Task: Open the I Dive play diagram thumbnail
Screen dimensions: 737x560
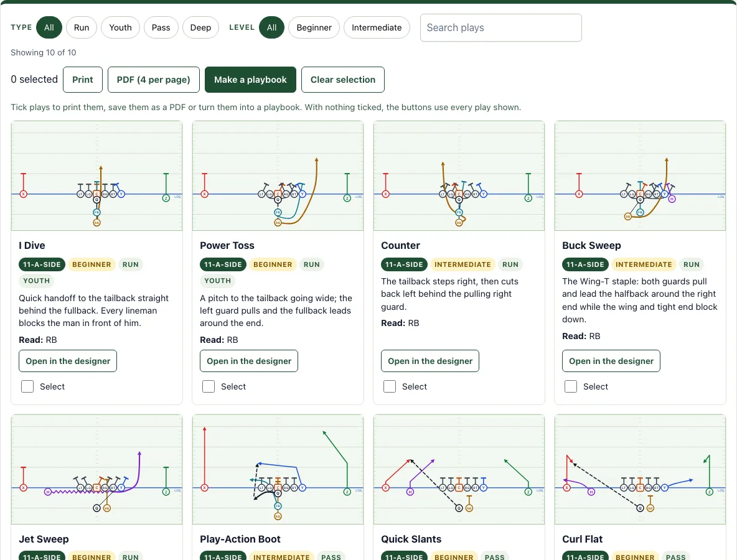Action: click(97, 175)
